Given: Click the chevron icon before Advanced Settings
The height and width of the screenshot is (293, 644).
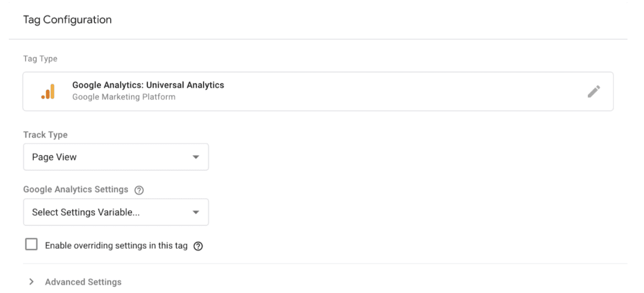Looking at the screenshot, I should click(x=31, y=282).
